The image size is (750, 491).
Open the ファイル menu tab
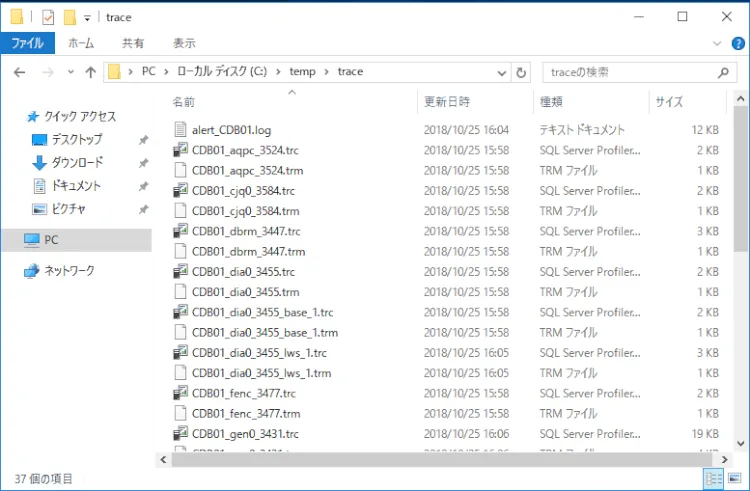coord(28,43)
